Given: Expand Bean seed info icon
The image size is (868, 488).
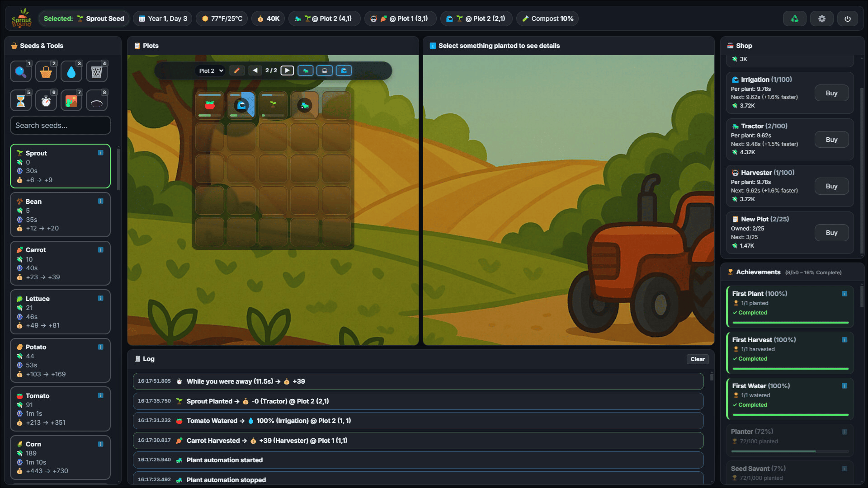Looking at the screenshot, I should [100, 201].
